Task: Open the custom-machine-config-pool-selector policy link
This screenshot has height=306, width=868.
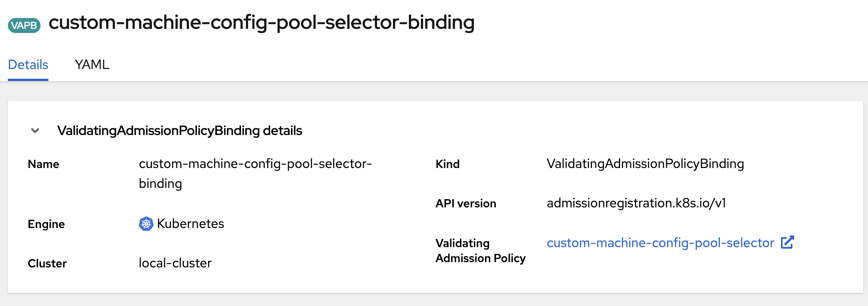Action: point(660,243)
